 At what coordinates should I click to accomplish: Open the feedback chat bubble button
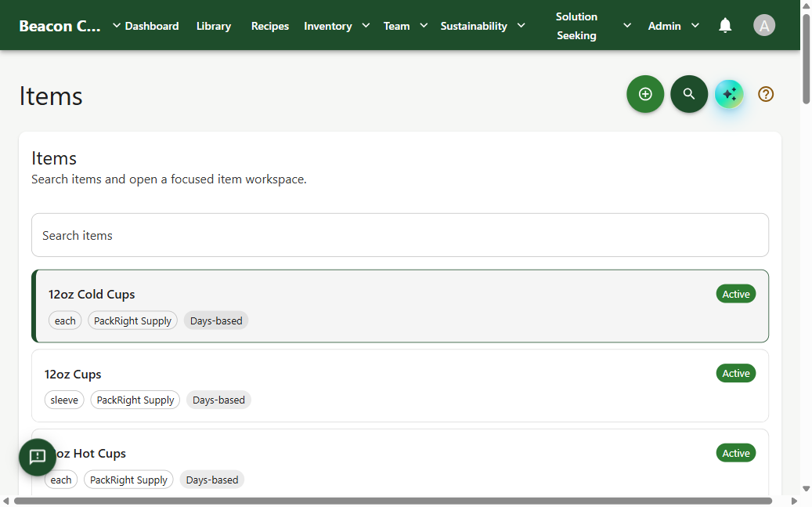[38, 457]
